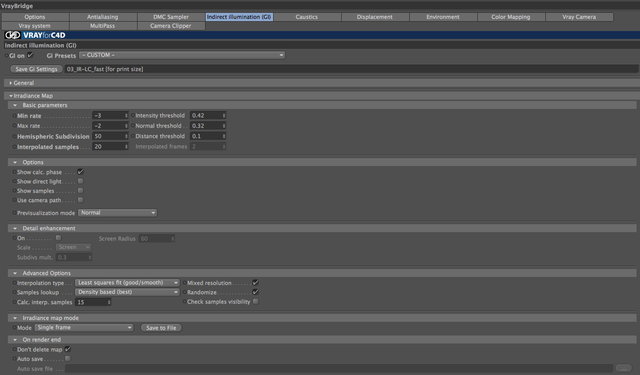Click the GI preset name field

(351, 69)
